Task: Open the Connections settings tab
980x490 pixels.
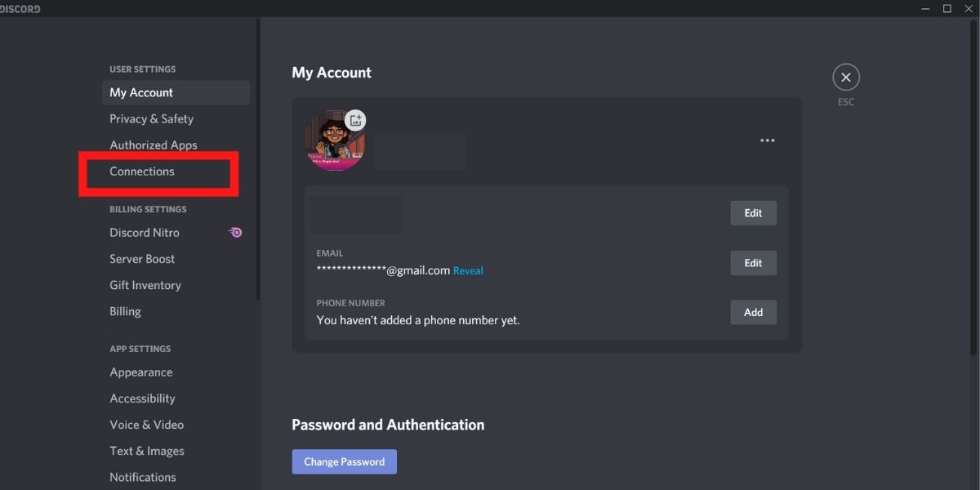Action: coord(142,171)
